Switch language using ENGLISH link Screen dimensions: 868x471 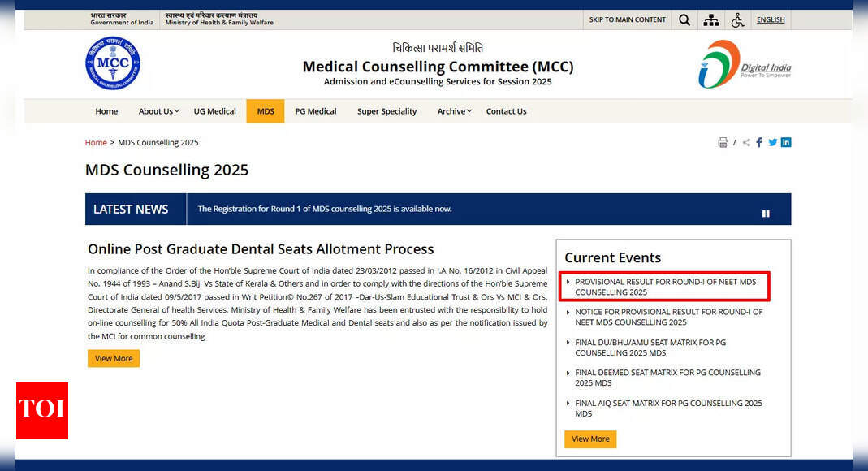tap(770, 20)
